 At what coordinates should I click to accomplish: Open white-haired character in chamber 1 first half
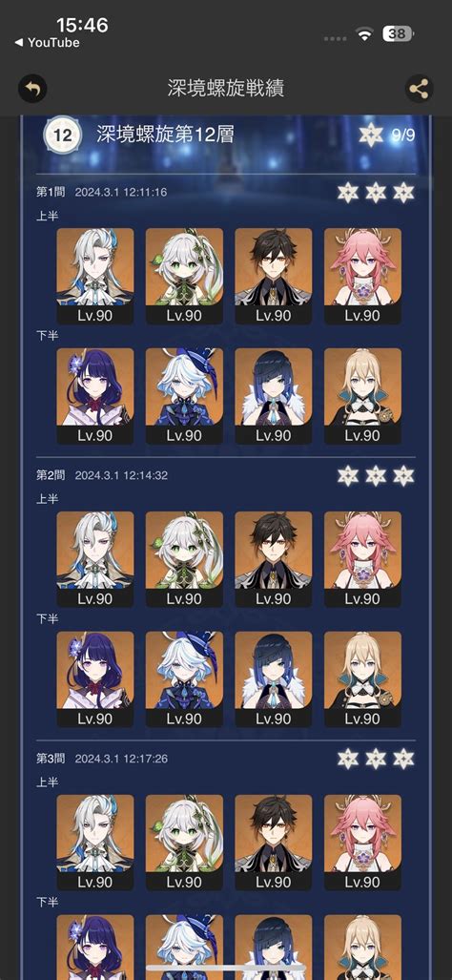(95, 276)
